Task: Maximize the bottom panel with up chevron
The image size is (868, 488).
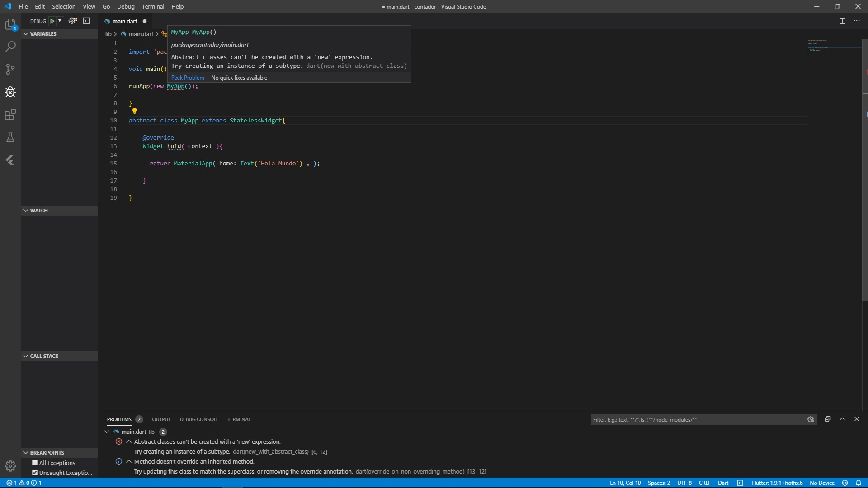Action: (x=842, y=419)
